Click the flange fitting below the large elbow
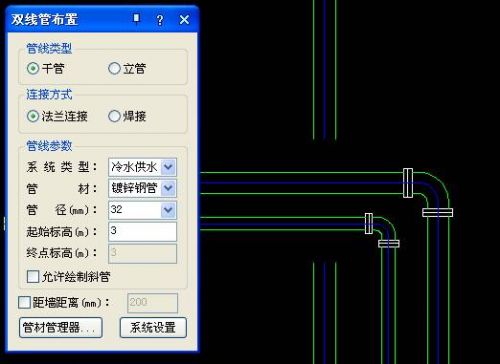Image resolution: width=500 pixels, height=364 pixels. click(x=438, y=213)
